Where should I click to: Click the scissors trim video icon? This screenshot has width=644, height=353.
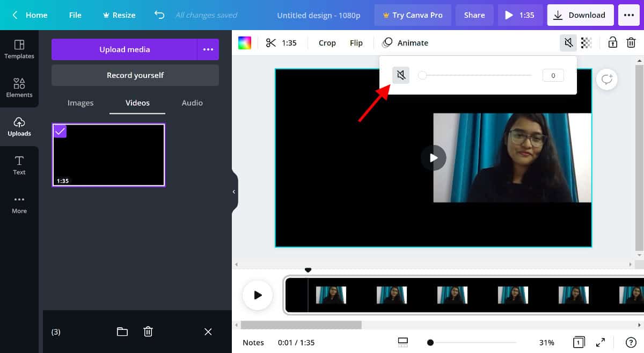pos(271,43)
